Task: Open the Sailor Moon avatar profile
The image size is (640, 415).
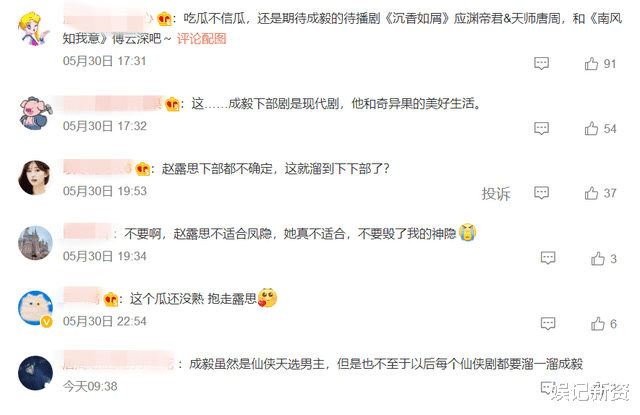Action: tap(34, 28)
